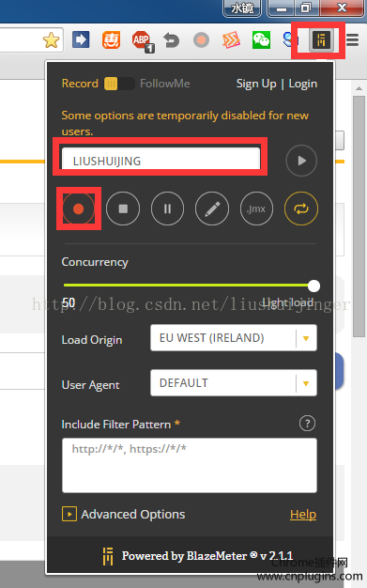Click the yellow loop reset icon
This screenshot has height=588, width=367.
(301, 209)
